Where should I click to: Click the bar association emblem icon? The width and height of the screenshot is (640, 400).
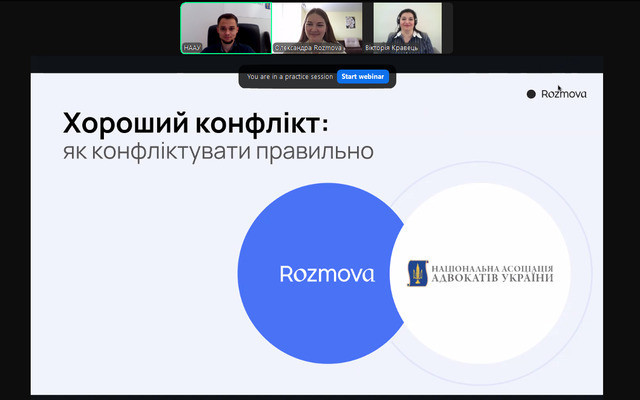pyautogui.click(x=417, y=273)
